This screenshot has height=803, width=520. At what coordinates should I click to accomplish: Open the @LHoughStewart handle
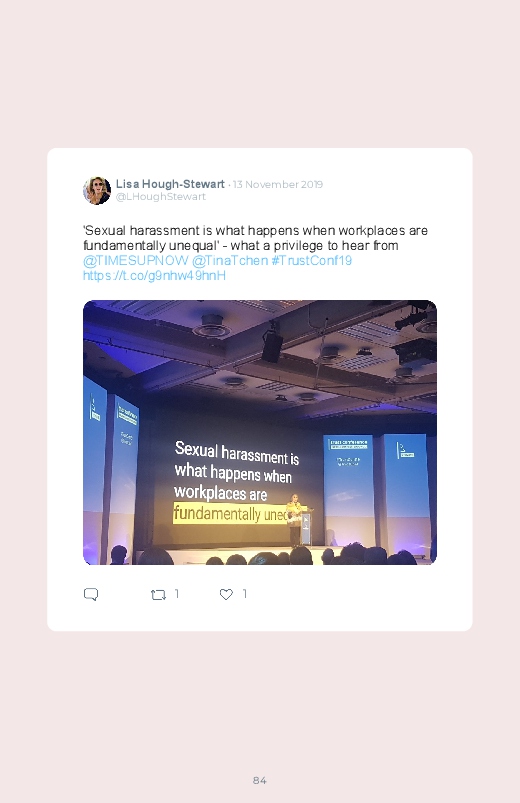coord(160,197)
